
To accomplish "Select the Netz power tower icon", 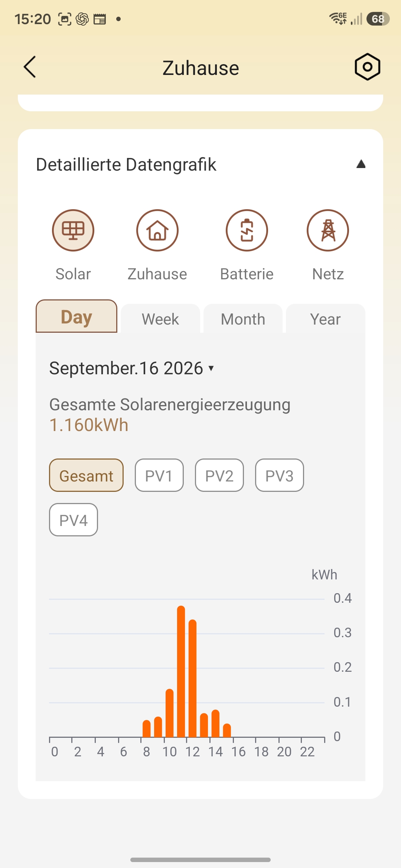I will (x=328, y=230).
